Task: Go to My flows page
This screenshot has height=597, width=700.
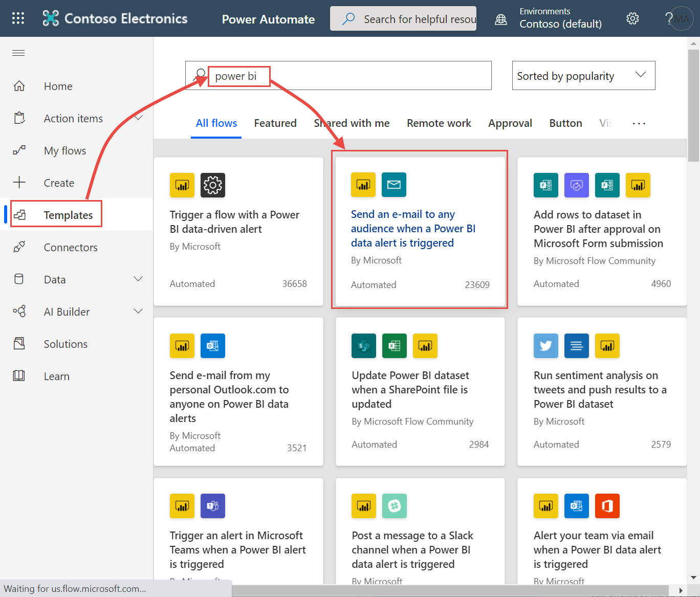Action: point(65,151)
